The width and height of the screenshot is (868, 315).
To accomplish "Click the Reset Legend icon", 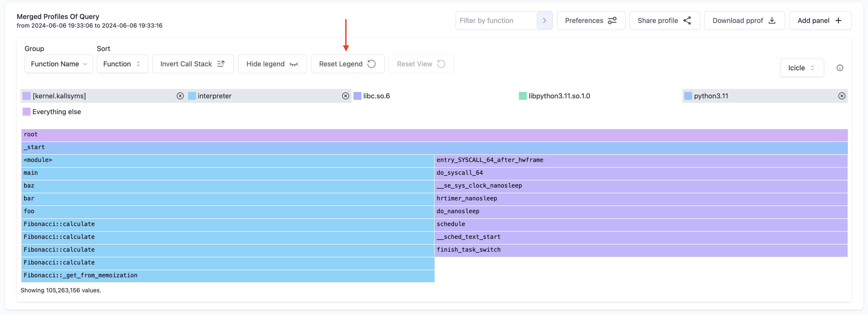I will 372,63.
